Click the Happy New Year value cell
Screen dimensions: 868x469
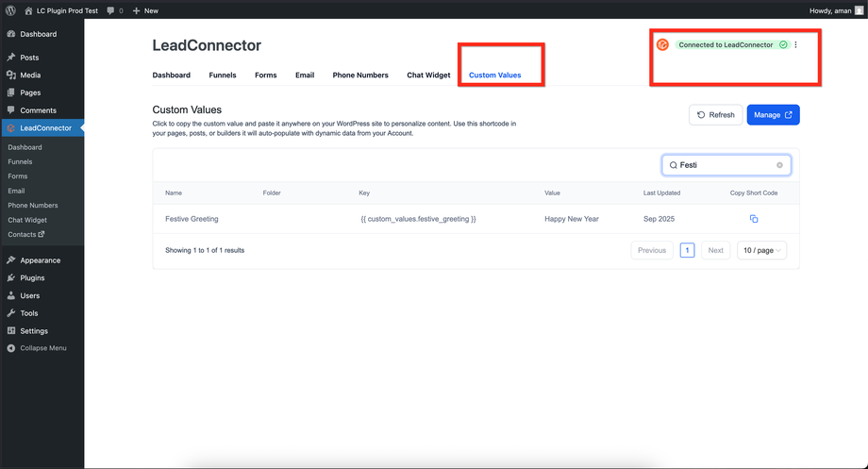tap(572, 219)
